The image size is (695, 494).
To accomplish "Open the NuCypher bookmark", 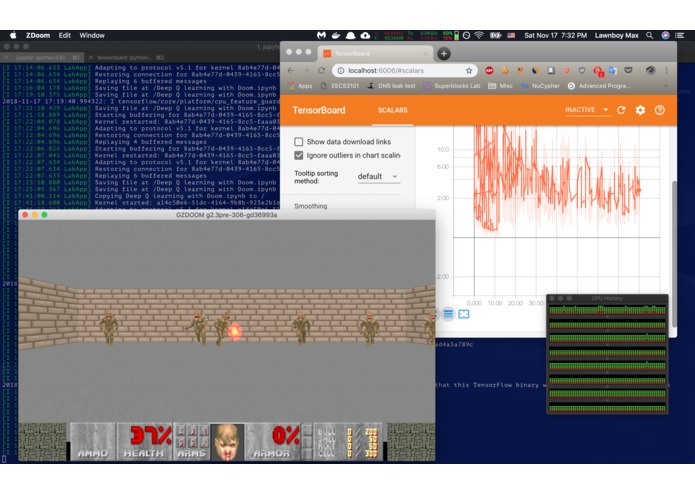I will (540, 86).
